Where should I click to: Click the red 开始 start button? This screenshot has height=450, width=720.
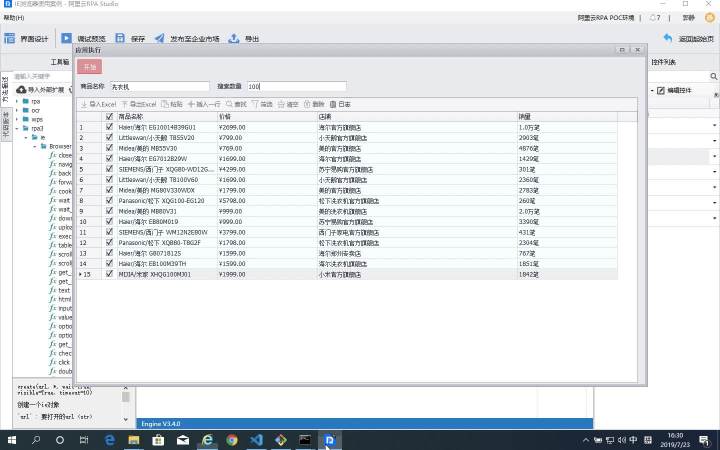[90, 67]
